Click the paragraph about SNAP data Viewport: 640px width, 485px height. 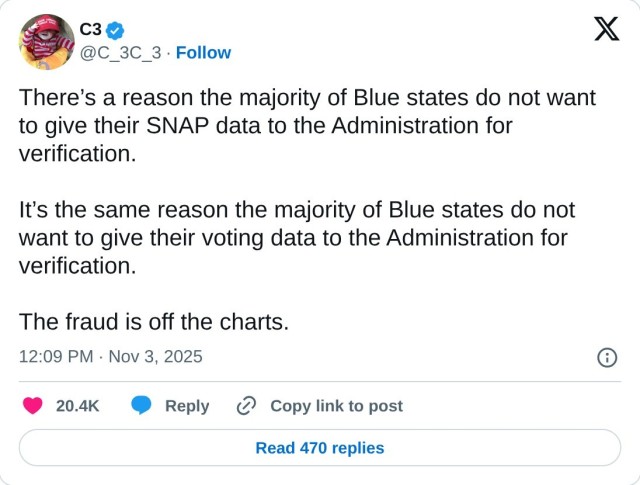coord(307,126)
